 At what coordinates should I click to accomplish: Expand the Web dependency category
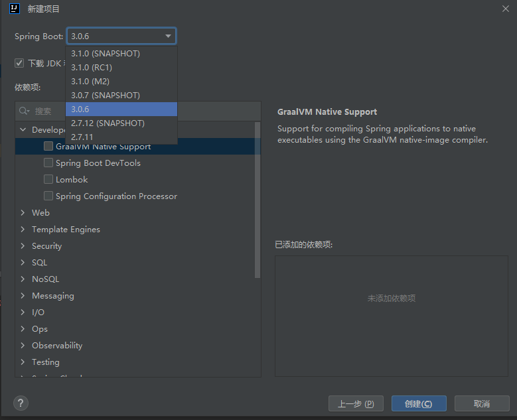(x=23, y=213)
